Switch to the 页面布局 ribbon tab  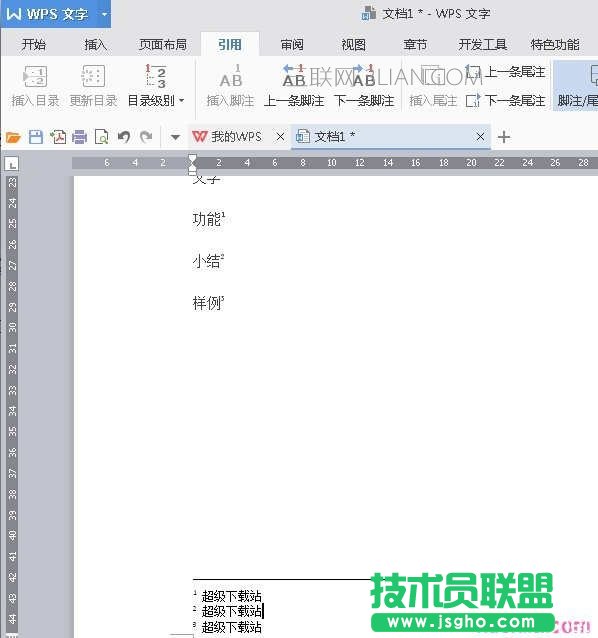tap(163, 44)
